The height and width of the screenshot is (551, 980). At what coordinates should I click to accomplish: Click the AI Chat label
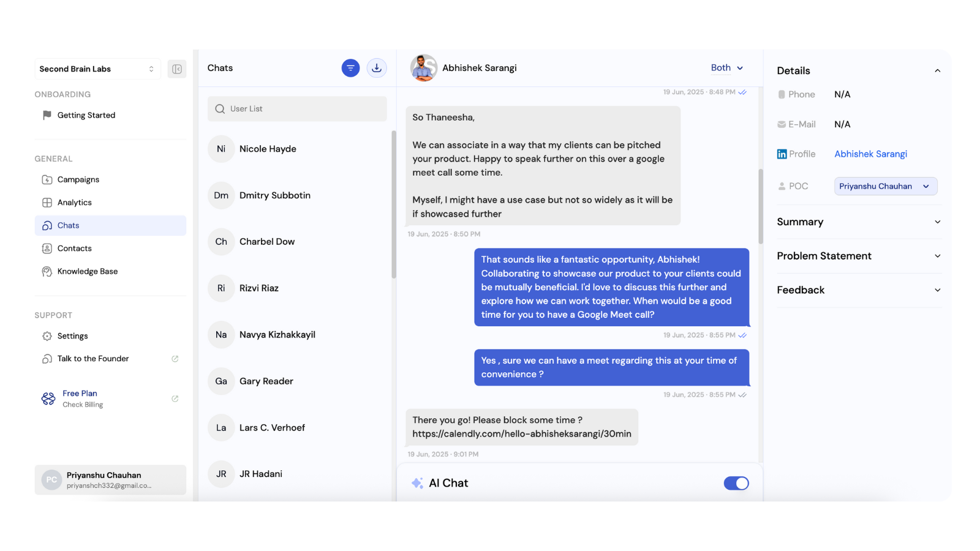[448, 483]
